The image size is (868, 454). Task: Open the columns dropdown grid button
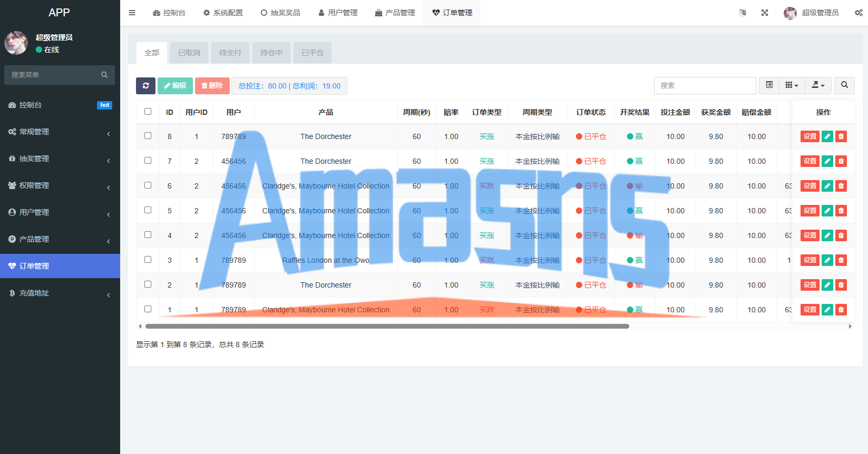click(x=792, y=85)
